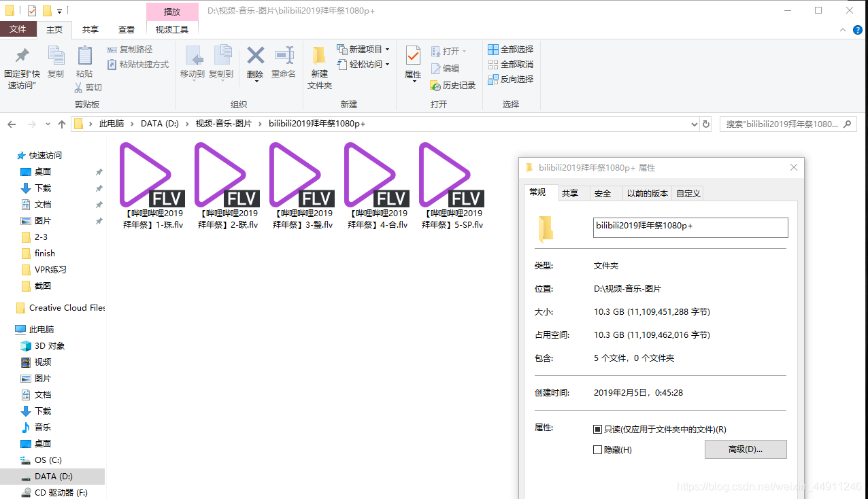The image size is (868, 499).
Task: Create a New folder (新建文件夹)
Action: [319, 67]
